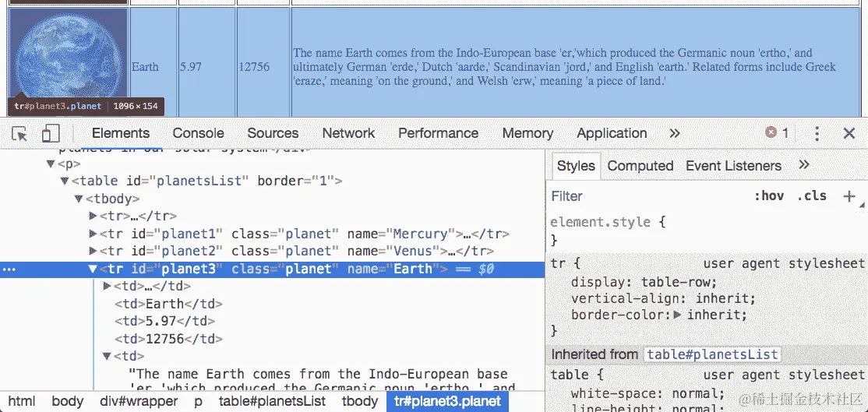868x412 pixels.
Task: Activate the inspect element picker icon
Action: [19, 133]
